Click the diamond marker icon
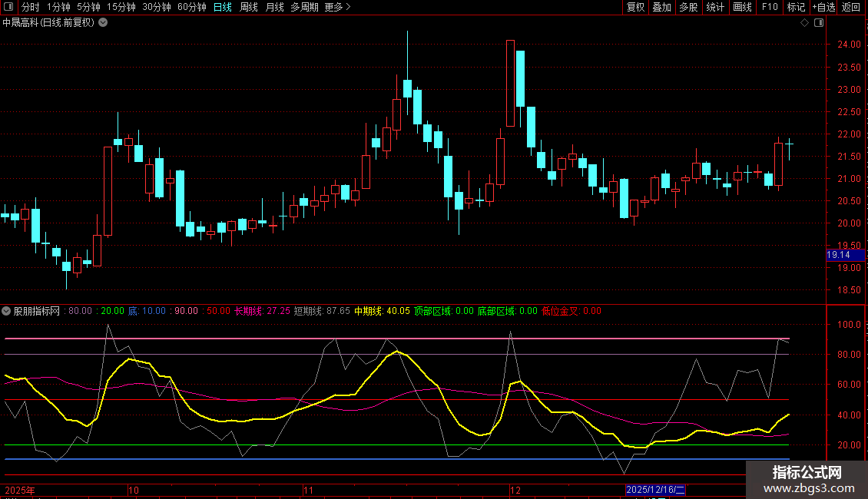 [804, 23]
